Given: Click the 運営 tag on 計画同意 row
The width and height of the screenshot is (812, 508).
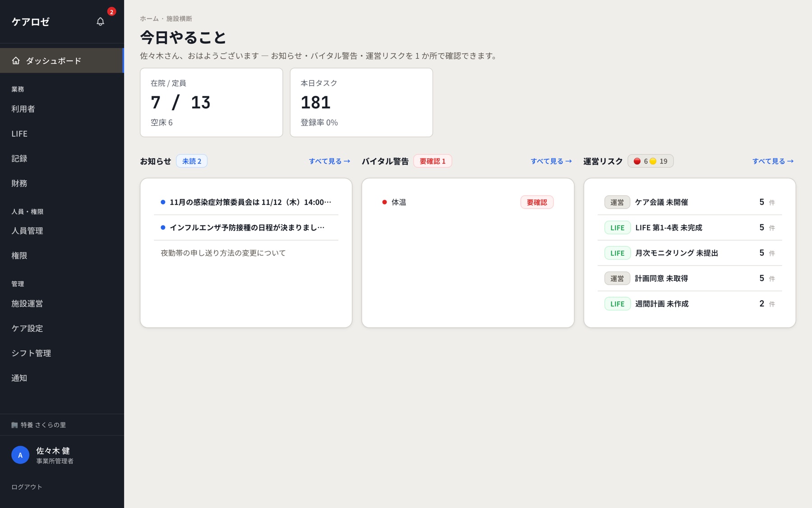Looking at the screenshot, I should [617, 279].
